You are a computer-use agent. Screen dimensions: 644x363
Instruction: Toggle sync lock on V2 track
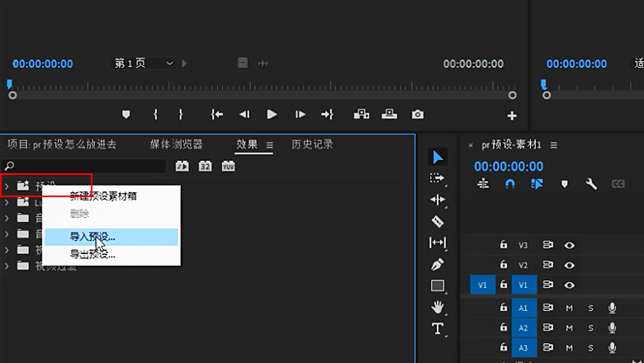click(547, 265)
